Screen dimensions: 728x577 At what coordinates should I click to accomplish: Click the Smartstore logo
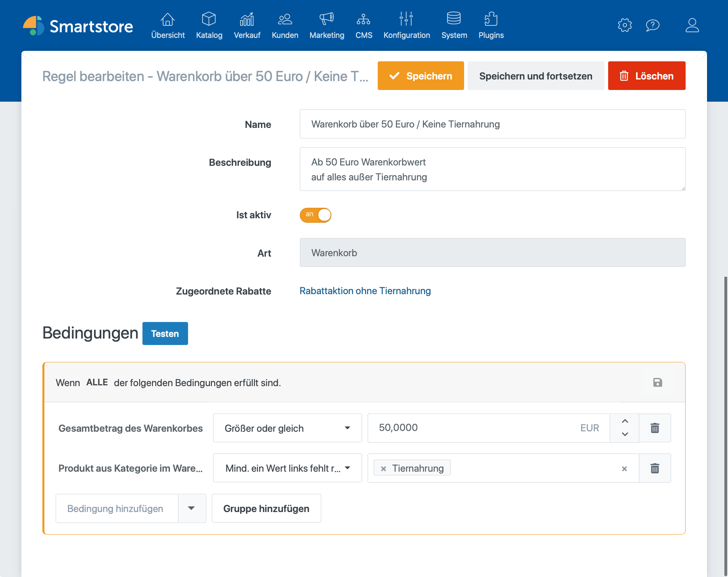(78, 26)
